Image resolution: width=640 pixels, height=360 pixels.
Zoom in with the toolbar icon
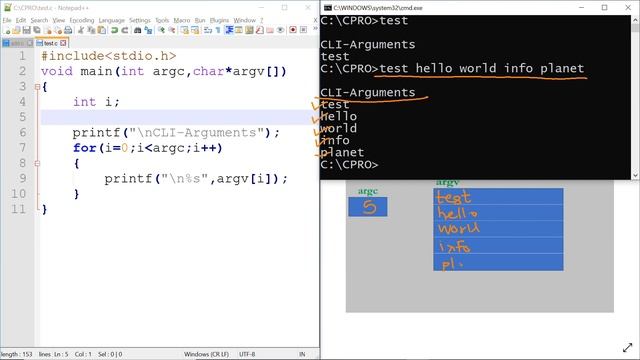click(162, 30)
